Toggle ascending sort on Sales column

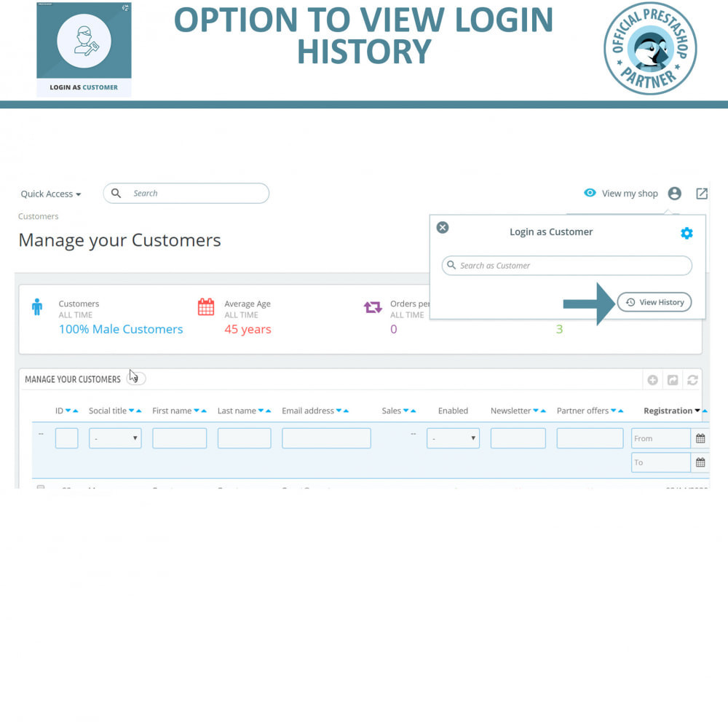coord(411,411)
